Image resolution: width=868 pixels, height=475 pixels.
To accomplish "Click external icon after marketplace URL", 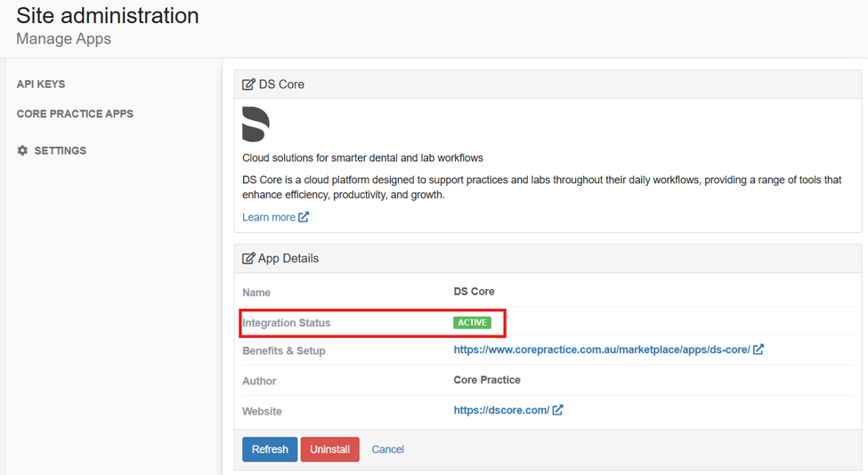I will pos(758,349).
